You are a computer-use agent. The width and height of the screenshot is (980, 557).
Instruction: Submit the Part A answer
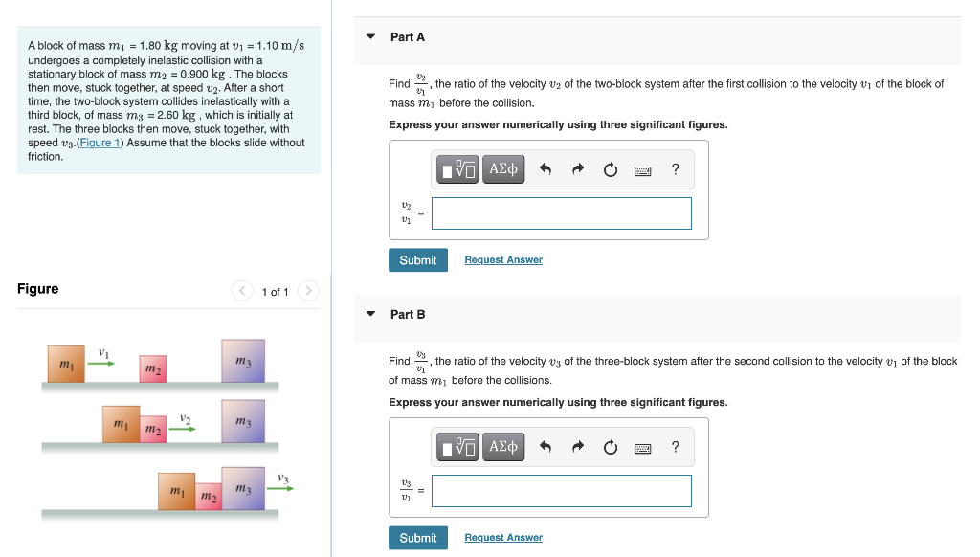pos(417,259)
